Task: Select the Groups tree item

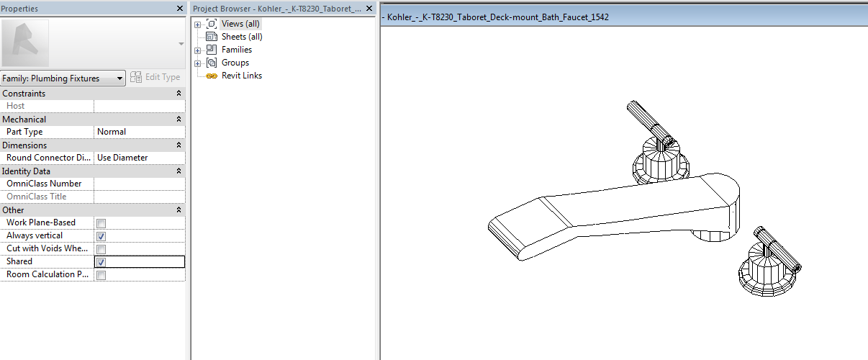Action: (235, 63)
